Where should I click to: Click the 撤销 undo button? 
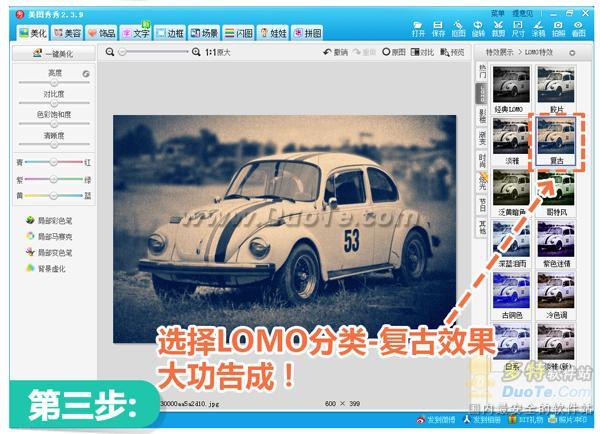(335, 52)
